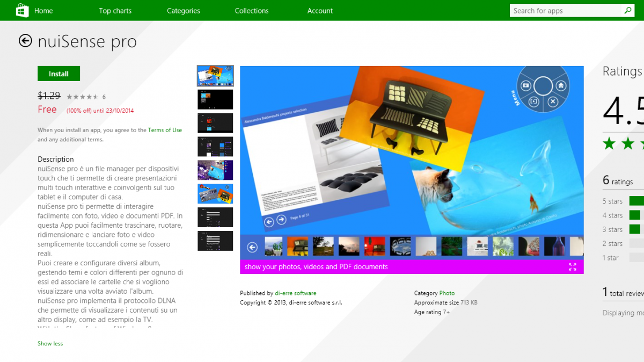644x362 pixels.
Task: Select the fourth screenshot thumbnail
Action: [x=215, y=147]
